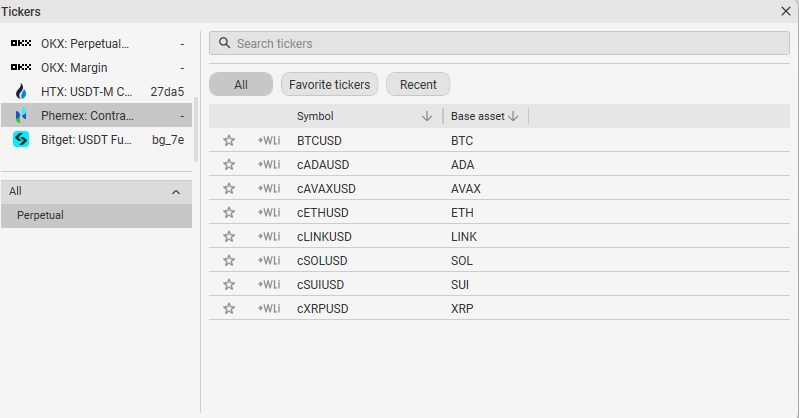Click the watchlist icon next to cETHUSD
The image size is (799, 418).
click(x=268, y=213)
